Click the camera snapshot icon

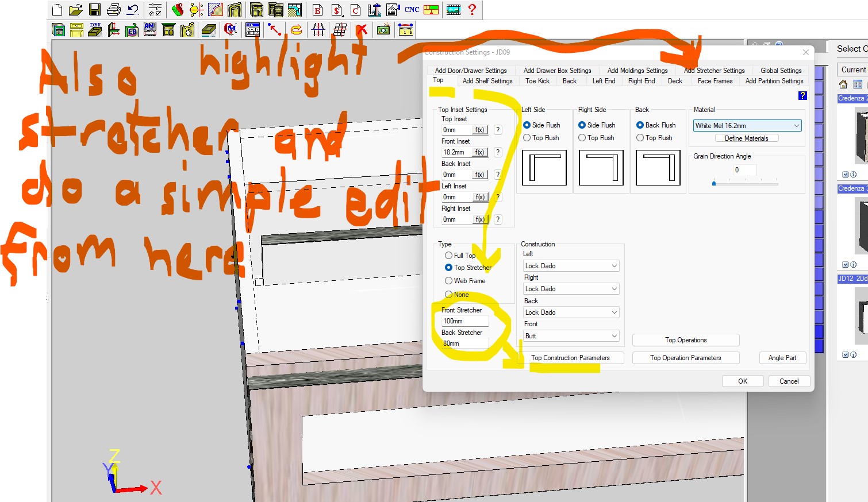coord(383,30)
